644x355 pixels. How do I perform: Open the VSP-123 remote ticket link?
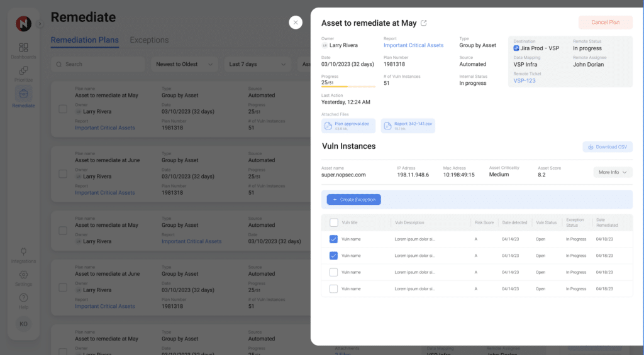point(525,81)
